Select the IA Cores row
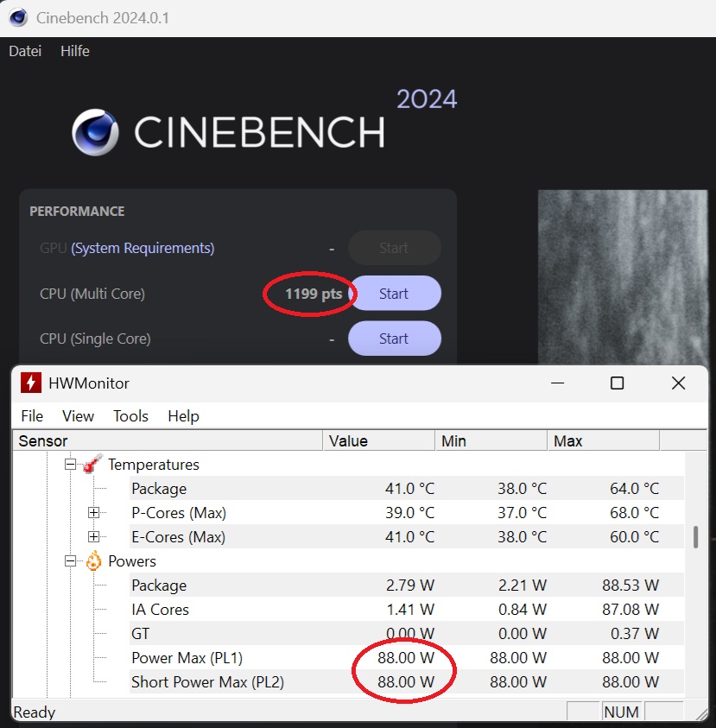Viewport: 716px width, 728px height. [x=406, y=609]
